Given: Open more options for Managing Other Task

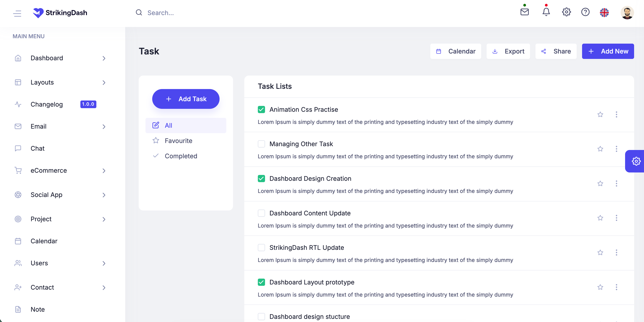Looking at the screenshot, I should coord(616,149).
